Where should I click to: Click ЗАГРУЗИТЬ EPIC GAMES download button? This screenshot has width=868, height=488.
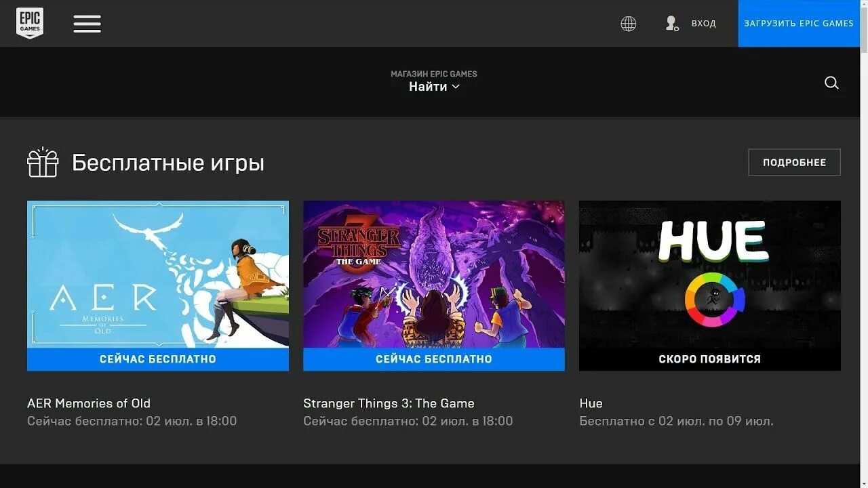(799, 24)
